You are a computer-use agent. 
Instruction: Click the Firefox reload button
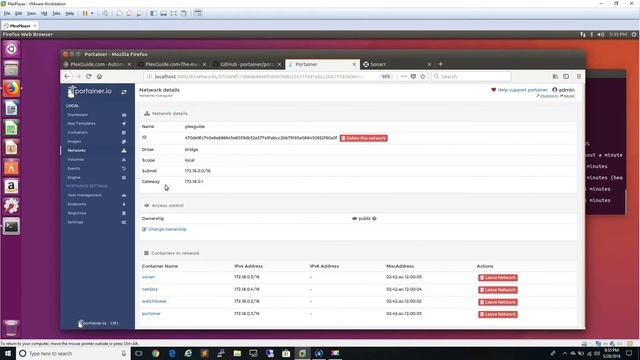click(89, 76)
